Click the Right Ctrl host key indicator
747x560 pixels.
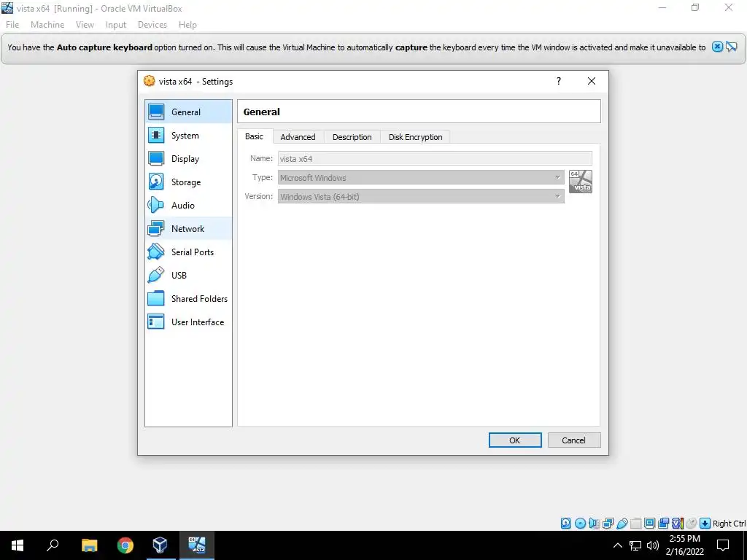point(729,524)
